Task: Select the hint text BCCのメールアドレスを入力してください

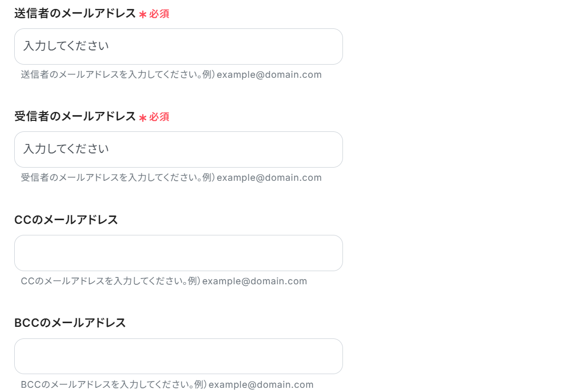Action: point(107,384)
